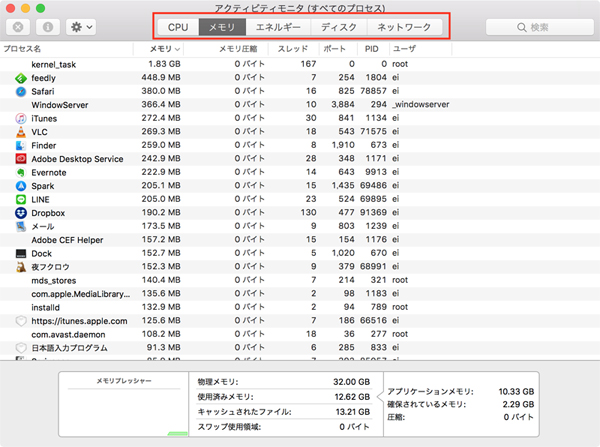Click the Safari compass icon
The width and height of the screenshot is (600, 447).
[x=21, y=91]
